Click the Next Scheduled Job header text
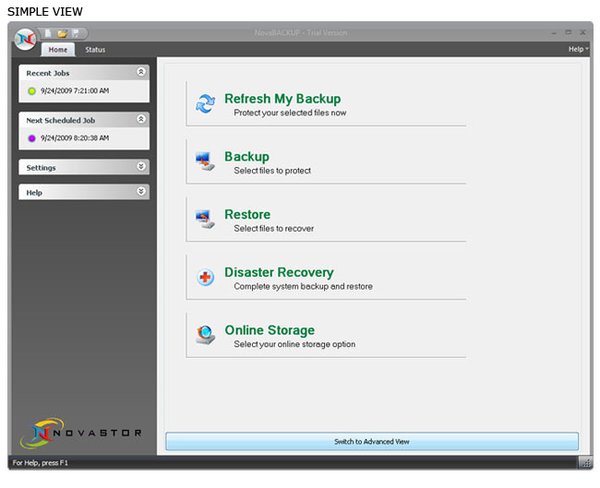This screenshot has width=600, height=488. 60,121
